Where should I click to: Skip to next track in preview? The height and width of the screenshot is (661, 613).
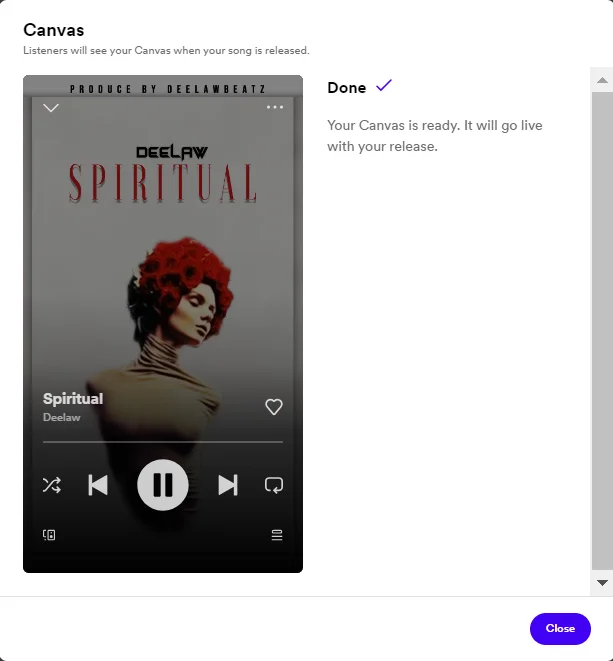pos(228,485)
